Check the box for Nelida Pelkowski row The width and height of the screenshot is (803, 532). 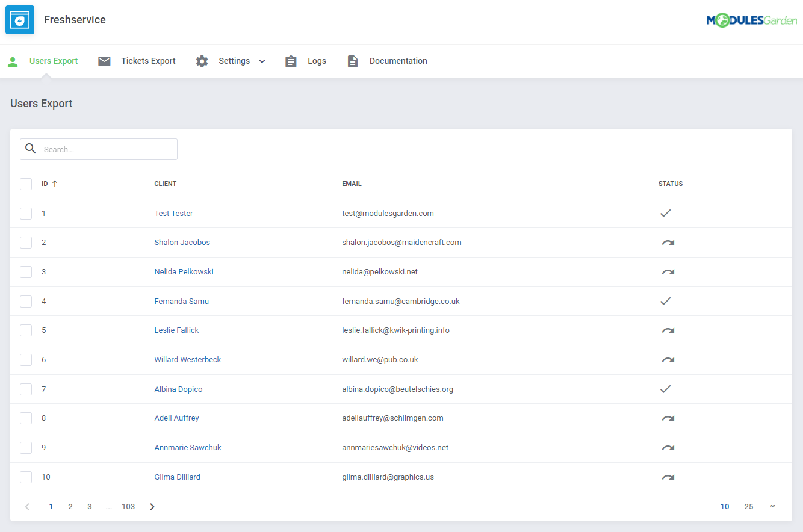pyautogui.click(x=26, y=272)
